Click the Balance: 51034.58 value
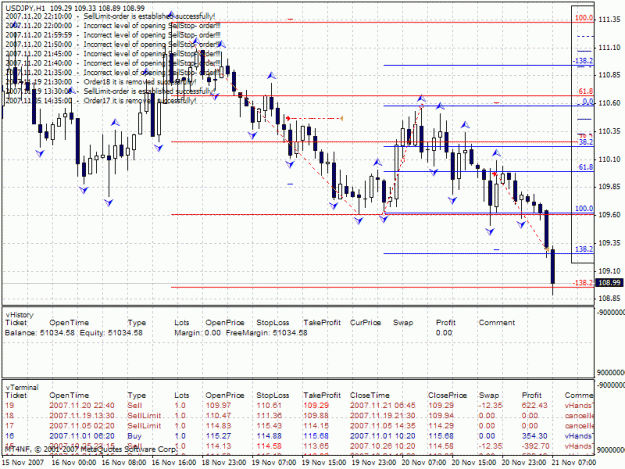 [x=39, y=333]
